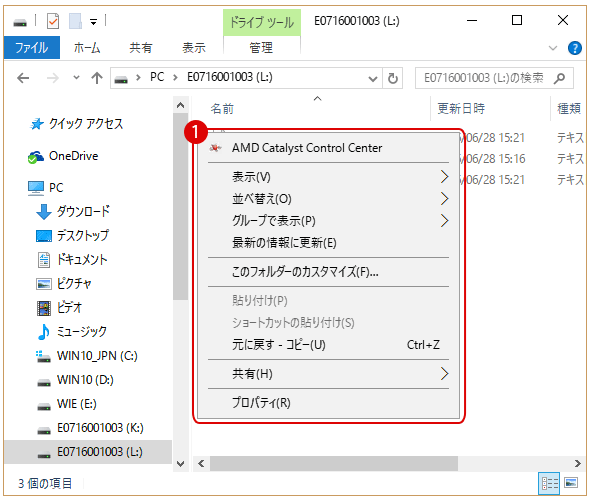Go forward with the right arrow
This screenshot has height=502, width=593.
(53, 78)
